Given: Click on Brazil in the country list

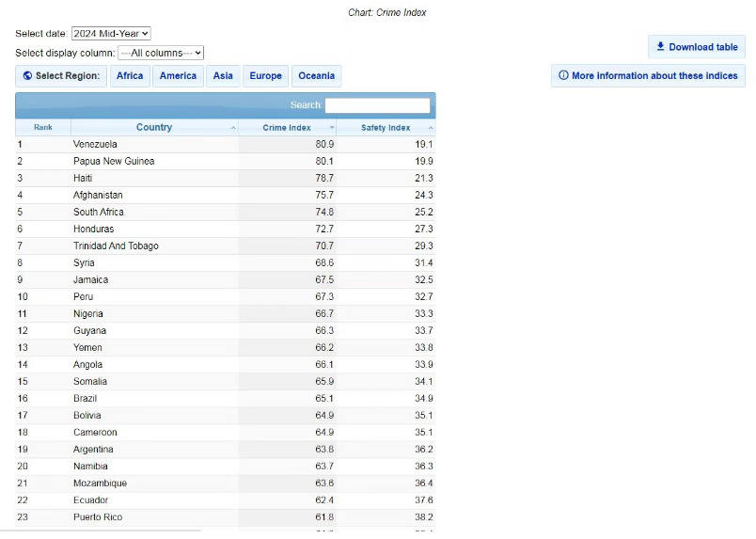Looking at the screenshot, I should tap(86, 399).
